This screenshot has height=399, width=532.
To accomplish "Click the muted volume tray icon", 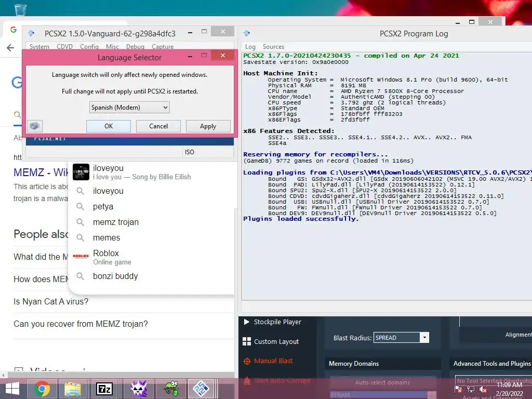I will click(x=483, y=390).
